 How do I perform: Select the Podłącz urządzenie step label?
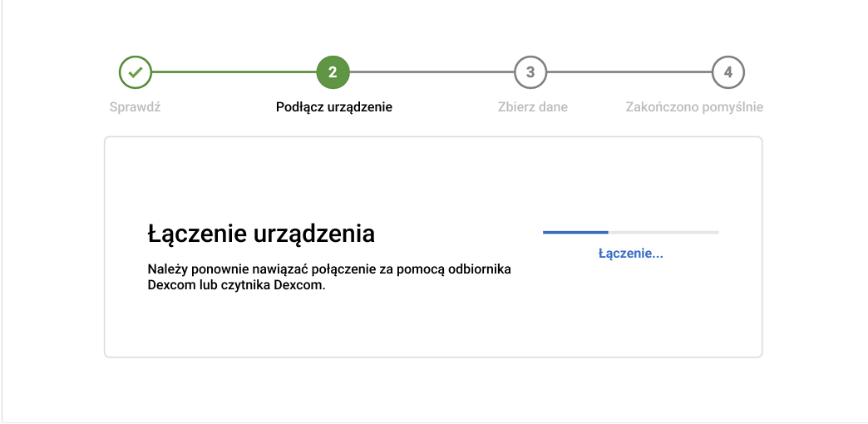point(333,107)
